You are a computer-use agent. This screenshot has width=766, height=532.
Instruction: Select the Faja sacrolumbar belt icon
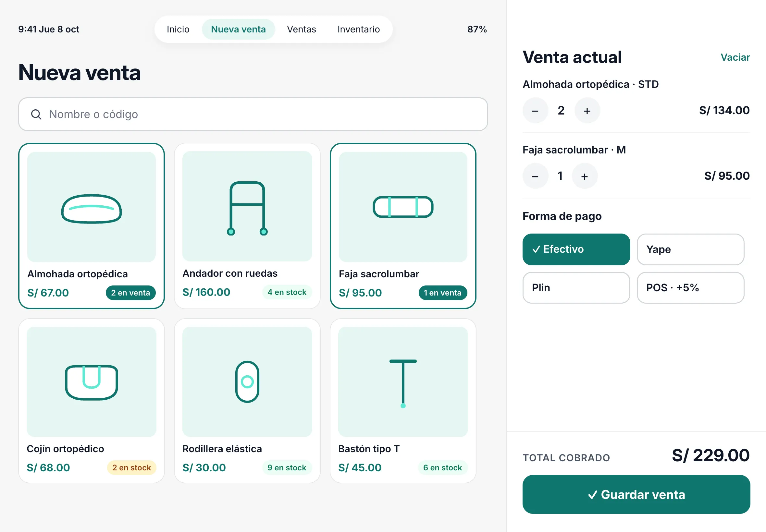coord(403,207)
